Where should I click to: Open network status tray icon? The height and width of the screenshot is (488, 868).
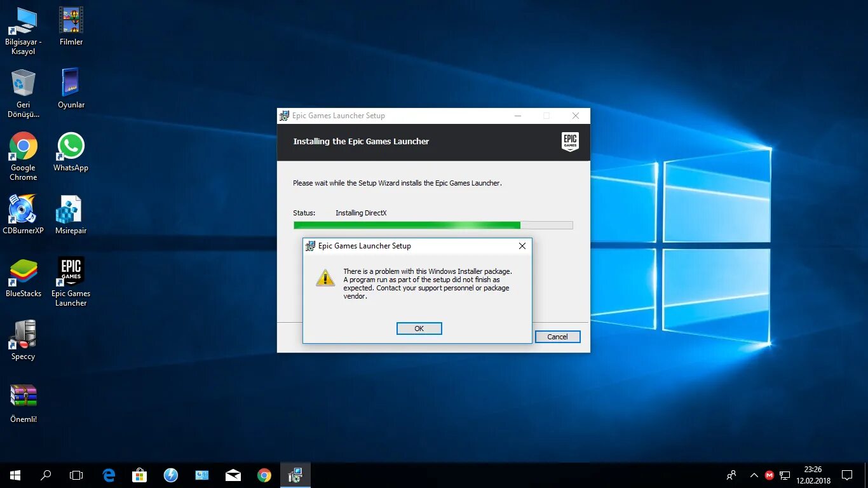click(x=785, y=475)
